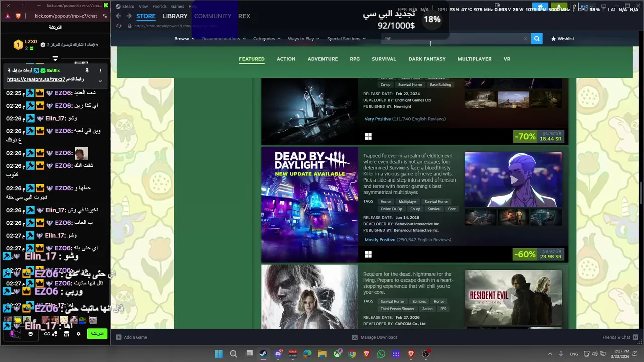Image resolution: width=644 pixels, height=362 pixels.
Task: Collapse the pinned message chevron
Action: coord(100,81)
